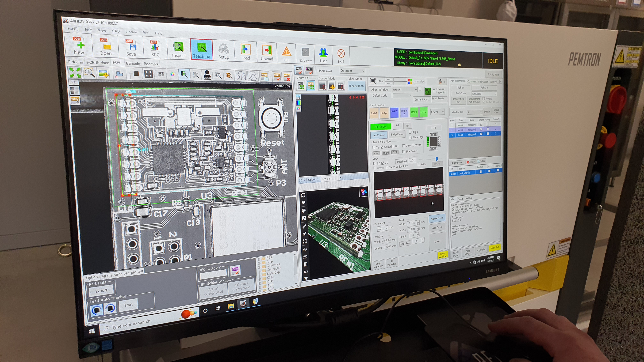
Task: Open the CAD menu
Action: point(116,31)
